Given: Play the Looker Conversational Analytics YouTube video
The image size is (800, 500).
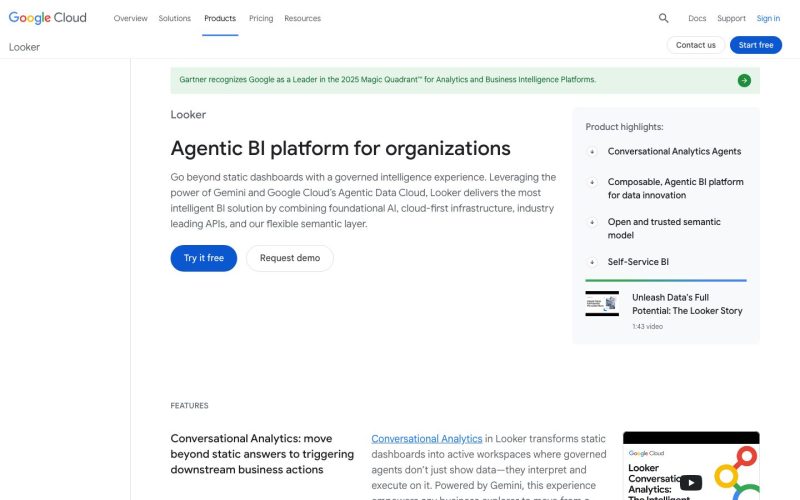Looking at the screenshot, I should (691, 482).
